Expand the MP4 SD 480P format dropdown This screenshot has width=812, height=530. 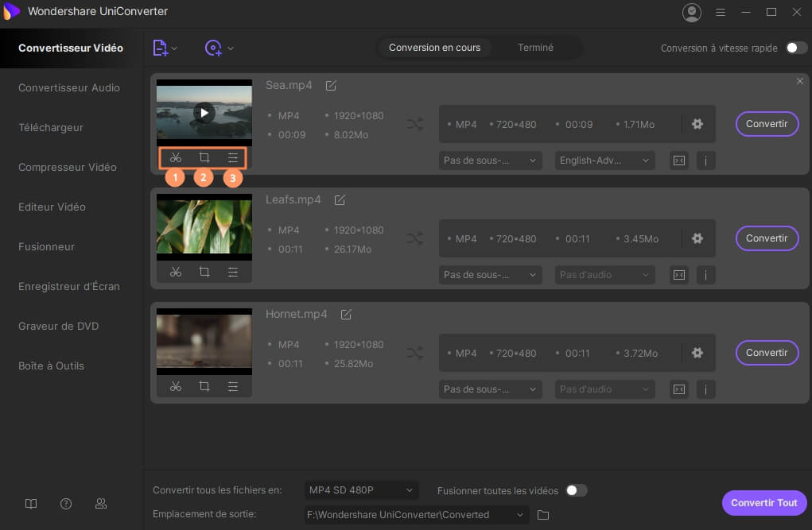361,490
